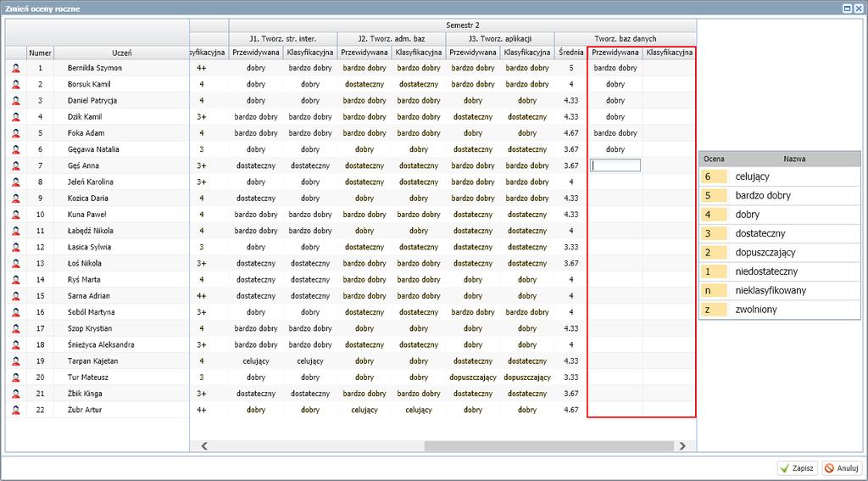Choose grade 5 bardzo dobry

(780, 196)
